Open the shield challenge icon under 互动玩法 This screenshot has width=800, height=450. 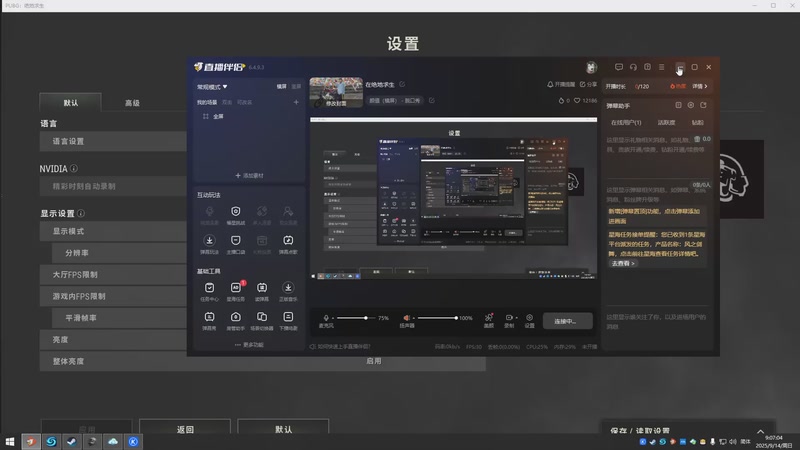point(236,215)
